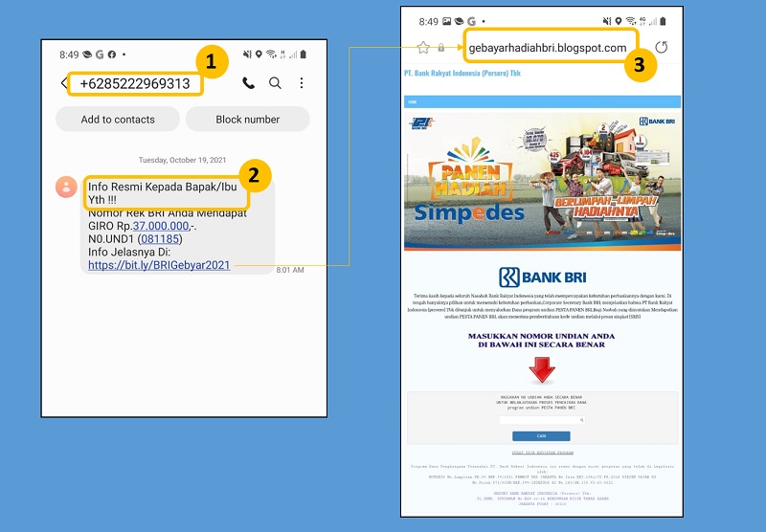
Task: Tap the padlock icon in the address bar
Action: click(x=441, y=47)
